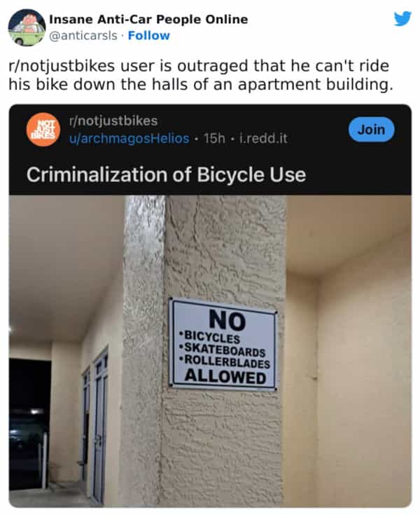
Task: Click the tweet text about r/notjustbikes user
Action: [x=200, y=75]
